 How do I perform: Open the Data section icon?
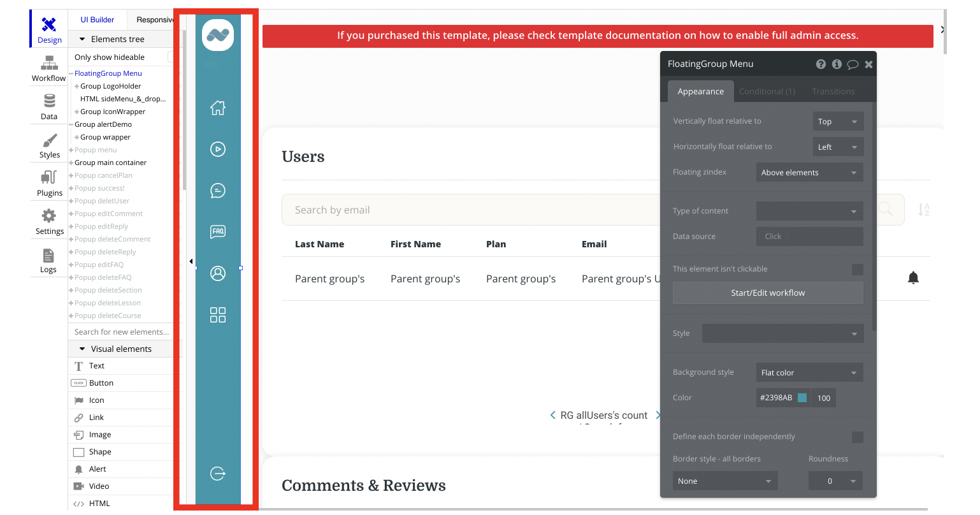click(49, 101)
